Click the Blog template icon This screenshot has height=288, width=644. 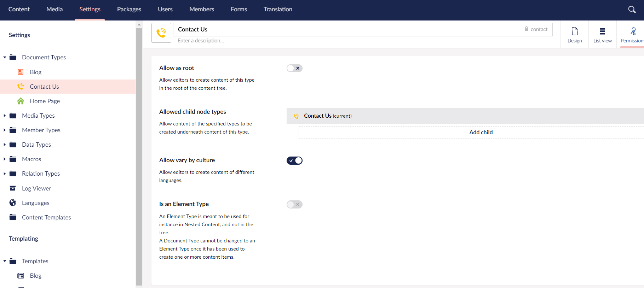coord(21,276)
